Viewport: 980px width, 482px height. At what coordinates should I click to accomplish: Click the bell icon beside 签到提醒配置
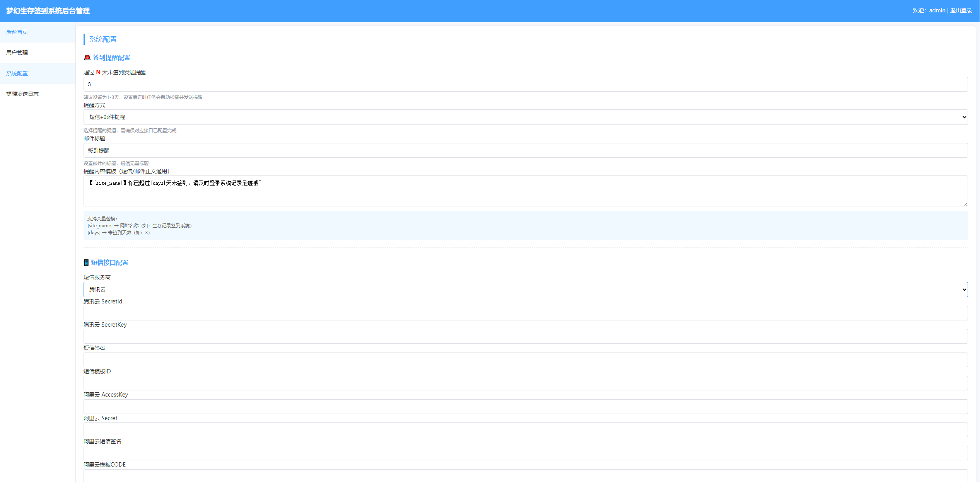[x=87, y=58]
